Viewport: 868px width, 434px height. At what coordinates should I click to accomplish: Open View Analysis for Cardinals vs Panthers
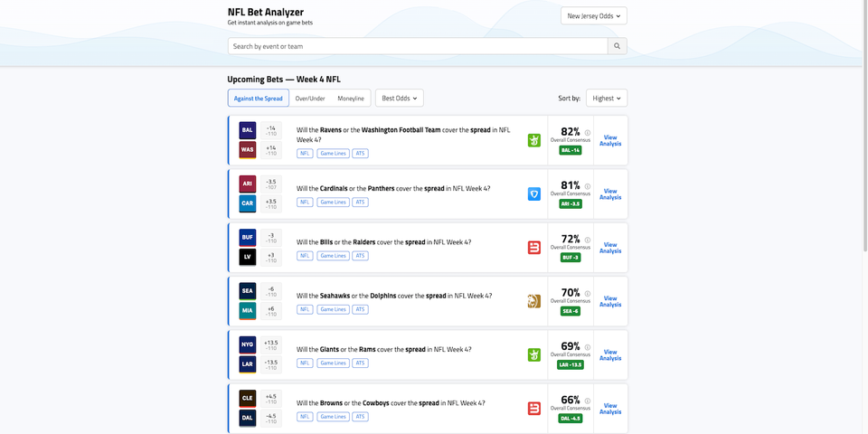point(610,193)
